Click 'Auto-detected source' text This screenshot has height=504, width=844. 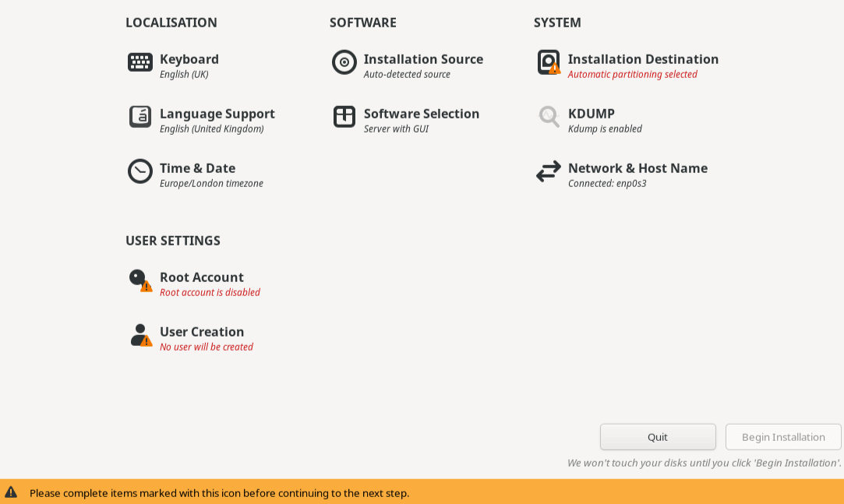pos(407,74)
